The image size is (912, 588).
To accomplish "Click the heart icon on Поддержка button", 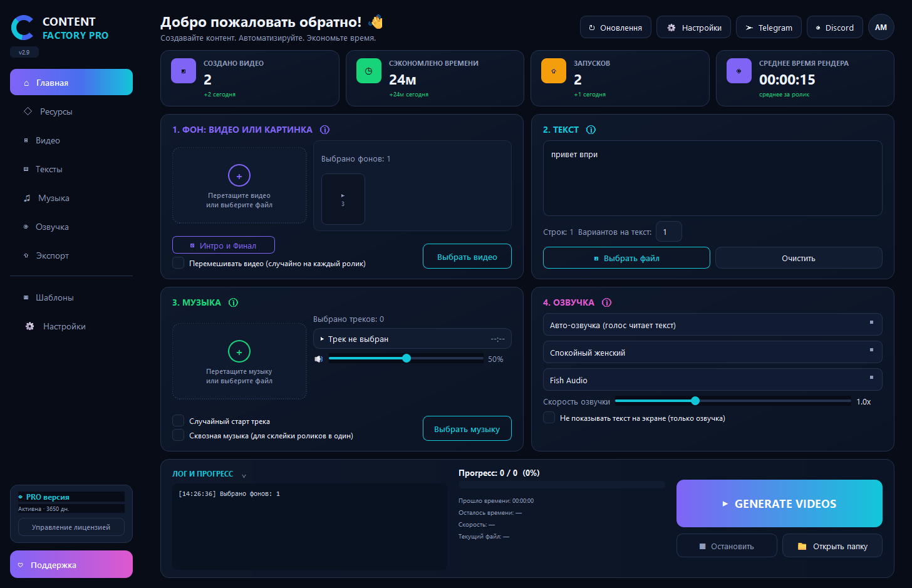I will [x=20, y=565].
